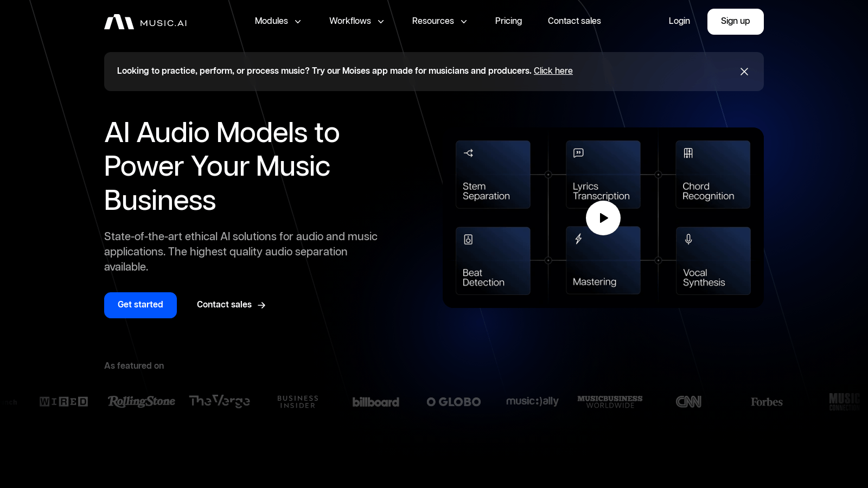
Task: Click the Lyrics Transcription icon
Action: [x=579, y=153]
